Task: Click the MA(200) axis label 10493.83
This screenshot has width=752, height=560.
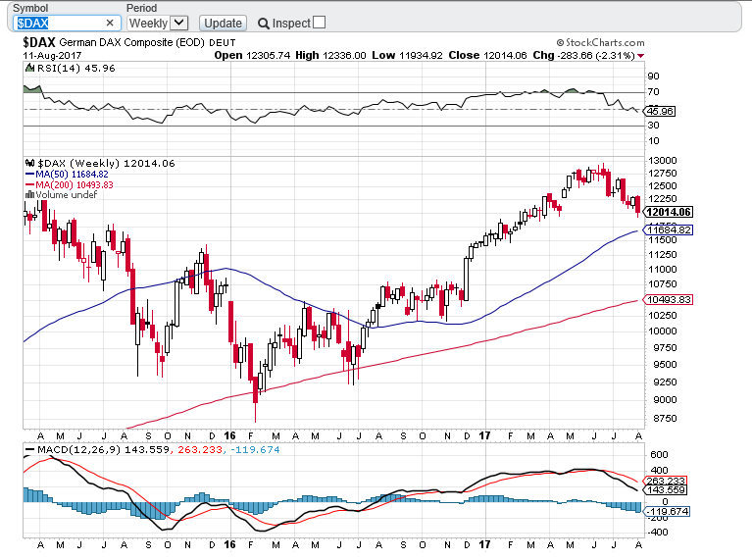Action: click(x=668, y=300)
